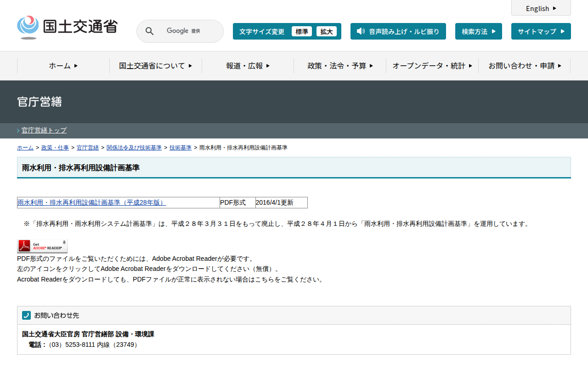The width and height of the screenshot is (588, 368).
Task: Select 標準 text size
Action: coord(301,31)
